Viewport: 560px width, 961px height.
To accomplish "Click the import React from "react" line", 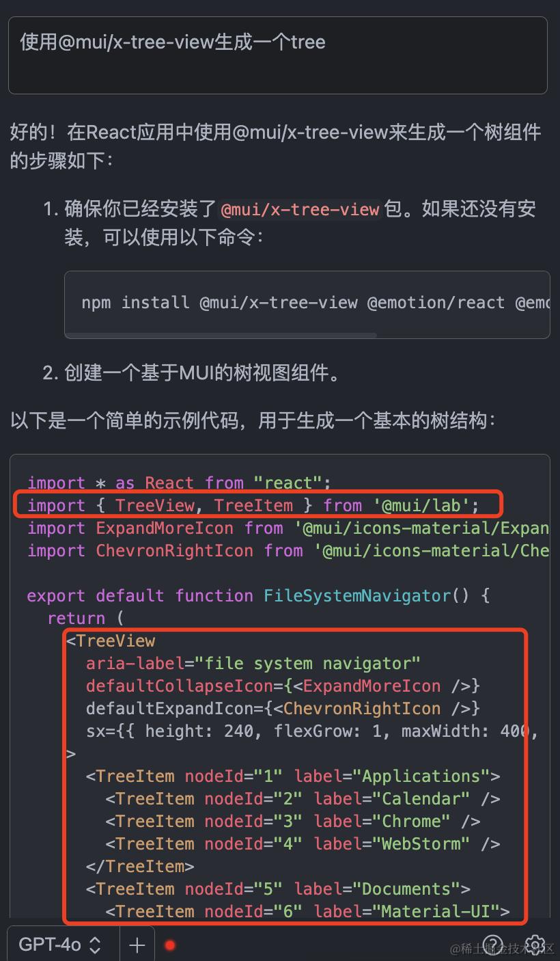I will click(179, 483).
